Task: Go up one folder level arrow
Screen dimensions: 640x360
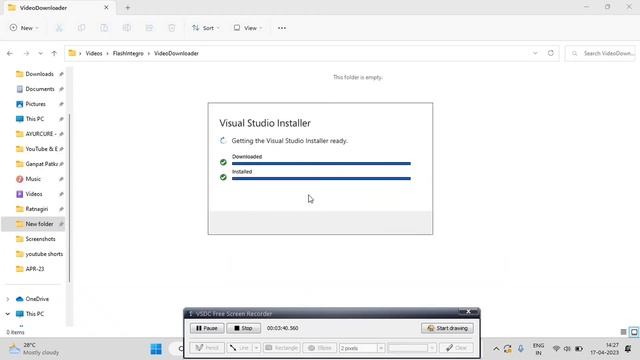Action: click(x=54, y=53)
